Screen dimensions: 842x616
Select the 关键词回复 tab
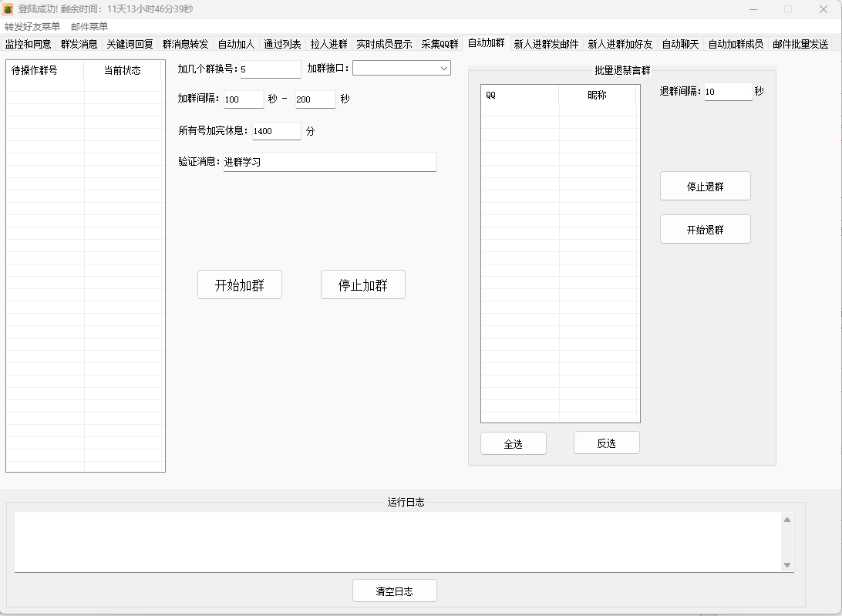(x=130, y=44)
